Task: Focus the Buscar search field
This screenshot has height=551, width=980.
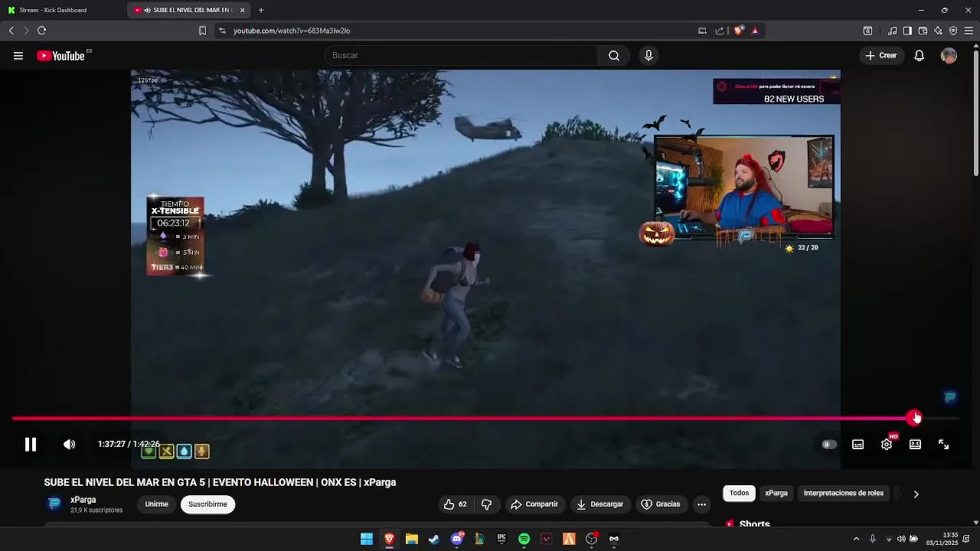Action: [x=462, y=56]
